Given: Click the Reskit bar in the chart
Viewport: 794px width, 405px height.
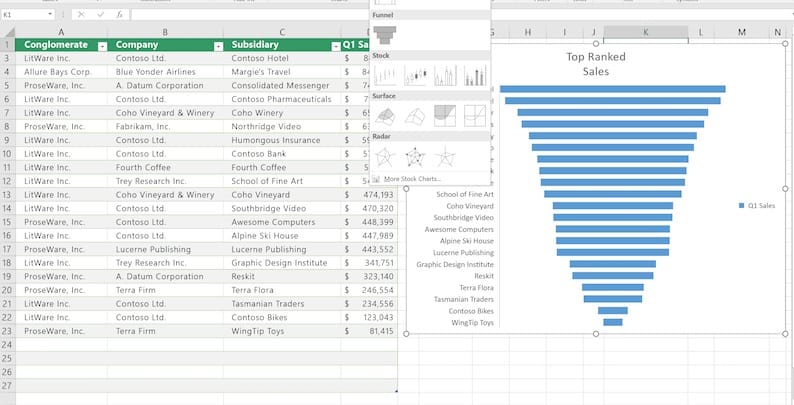Looking at the screenshot, I should pos(613,276).
